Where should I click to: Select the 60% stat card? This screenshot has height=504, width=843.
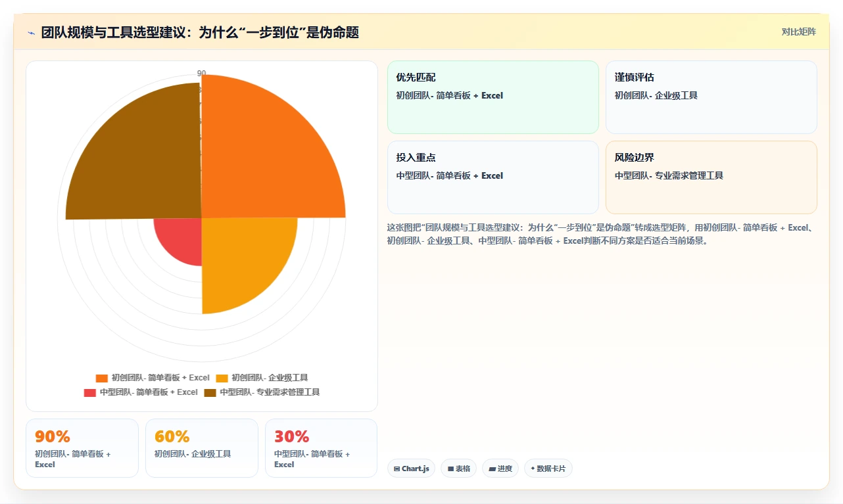[x=202, y=448]
